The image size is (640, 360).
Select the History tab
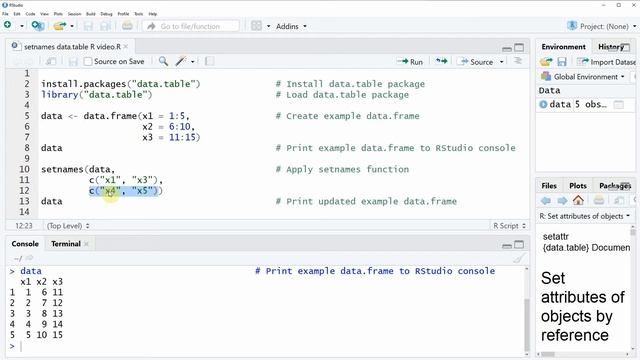click(x=611, y=47)
